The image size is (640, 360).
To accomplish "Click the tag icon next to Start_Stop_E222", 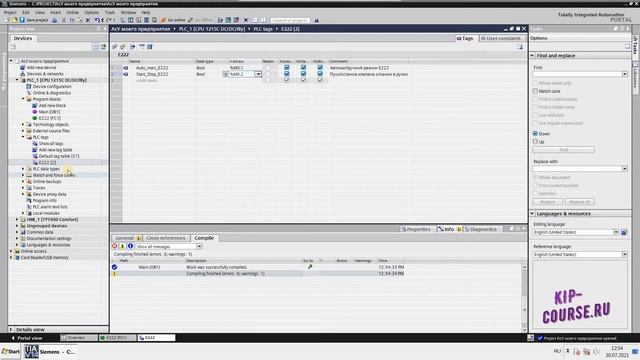I will point(126,74).
